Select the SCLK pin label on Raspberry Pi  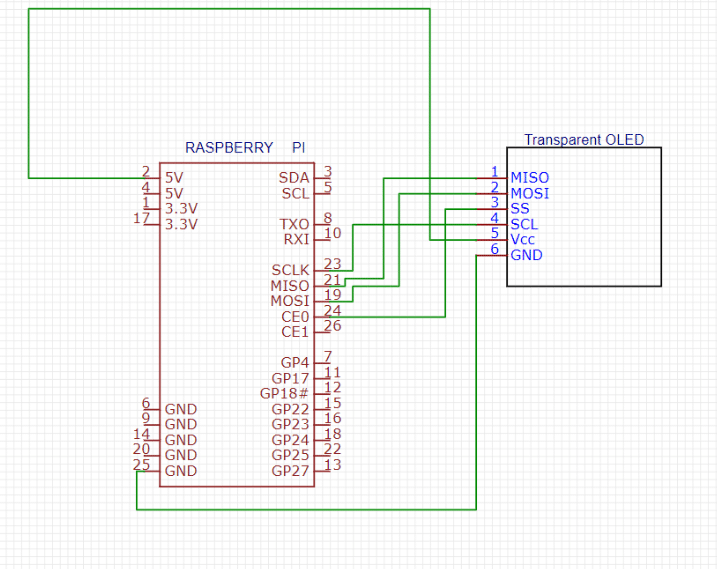coord(290,270)
